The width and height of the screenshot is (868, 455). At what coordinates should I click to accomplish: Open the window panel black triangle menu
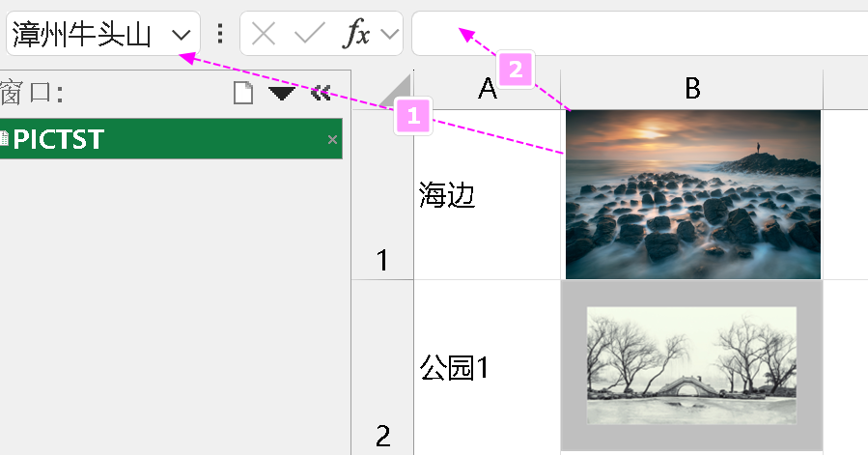point(282,93)
